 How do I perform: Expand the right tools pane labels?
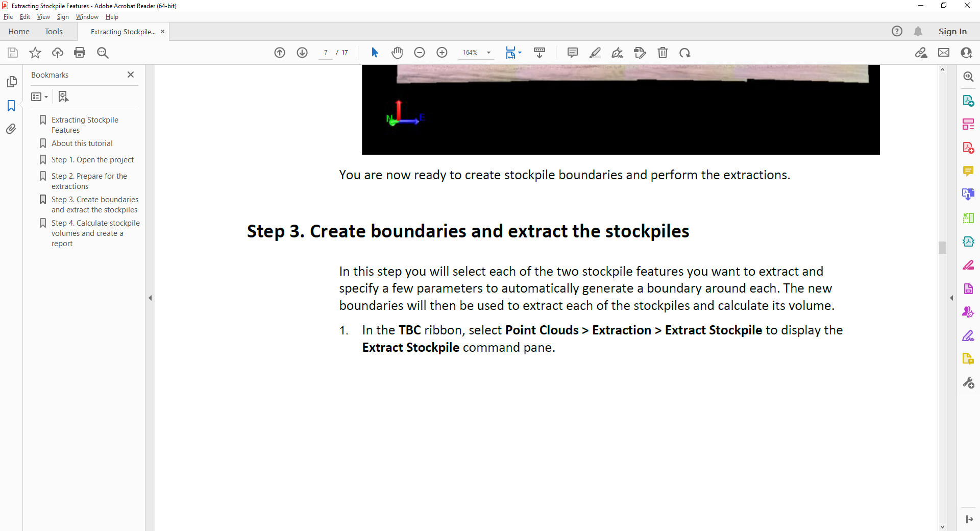tap(969, 519)
